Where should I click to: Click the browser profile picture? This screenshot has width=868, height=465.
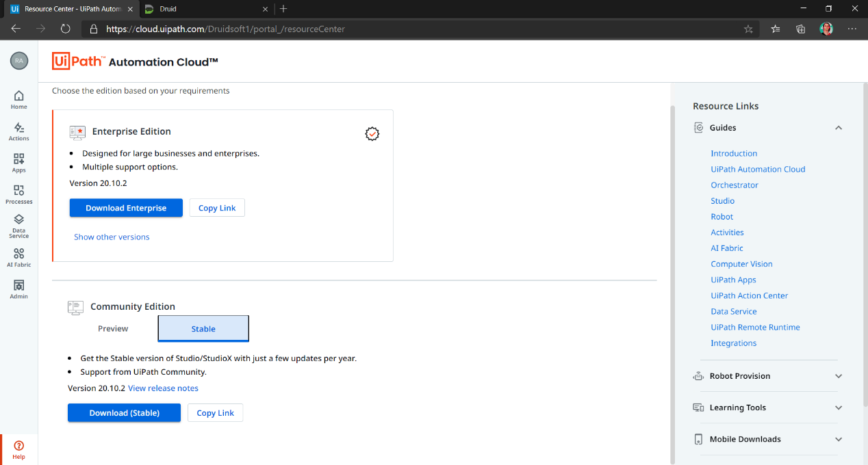pos(826,29)
